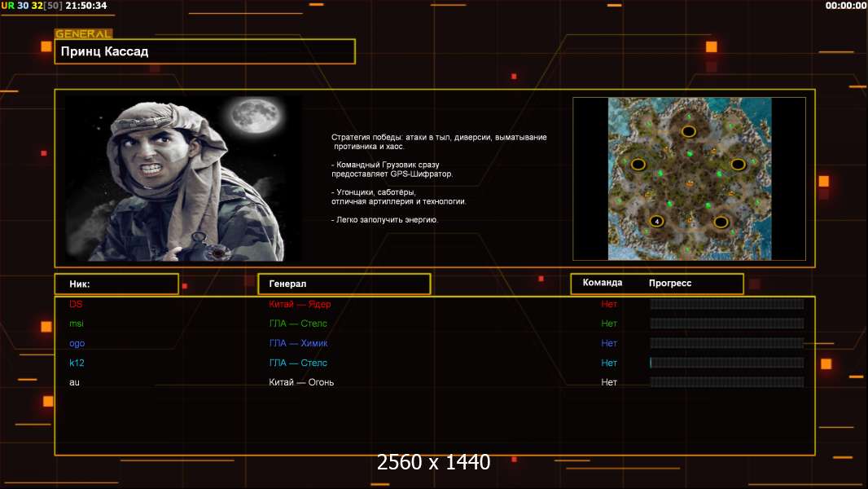Click the 'Генерал' column header
Screen dimensions: 868x489
(344, 284)
